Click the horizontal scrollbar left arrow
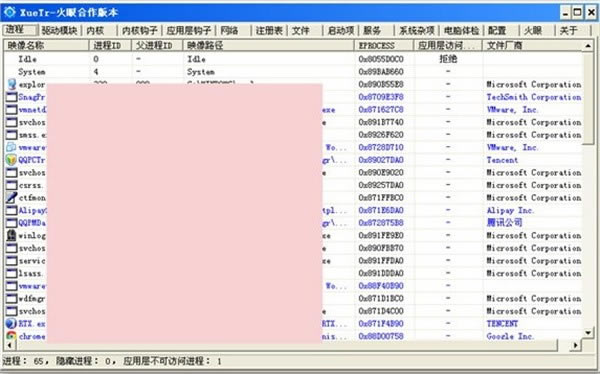Screen dimensions: 600x374 tap(10, 345)
